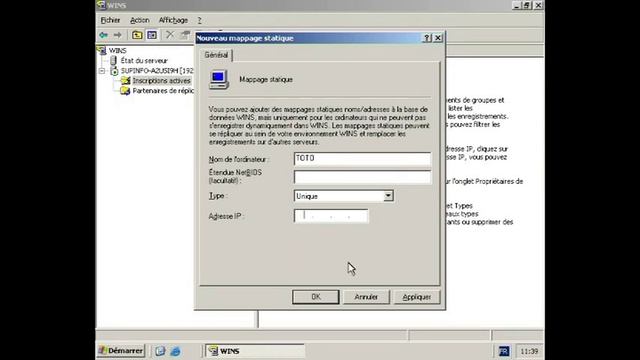Select SUPINFO-A2USI9H server tree item
Screen dimensions: 640x360
157,71
